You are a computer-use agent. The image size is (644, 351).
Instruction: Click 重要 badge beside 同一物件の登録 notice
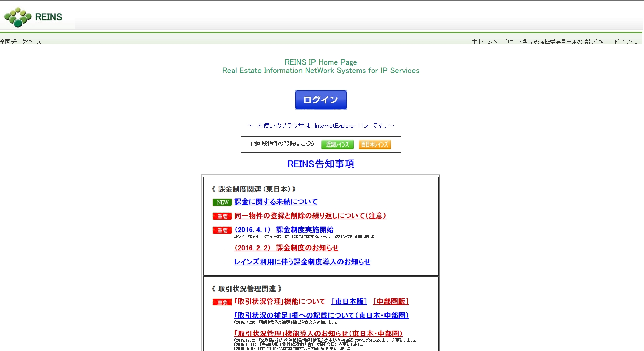coord(222,216)
